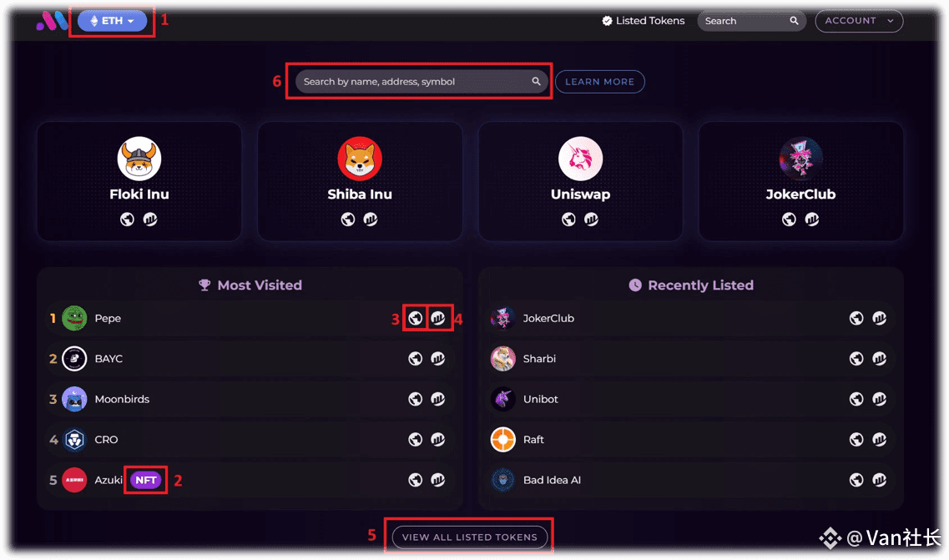The image size is (949, 560).
Task: Click the Listed Tokens menu item
Action: click(644, 21)
